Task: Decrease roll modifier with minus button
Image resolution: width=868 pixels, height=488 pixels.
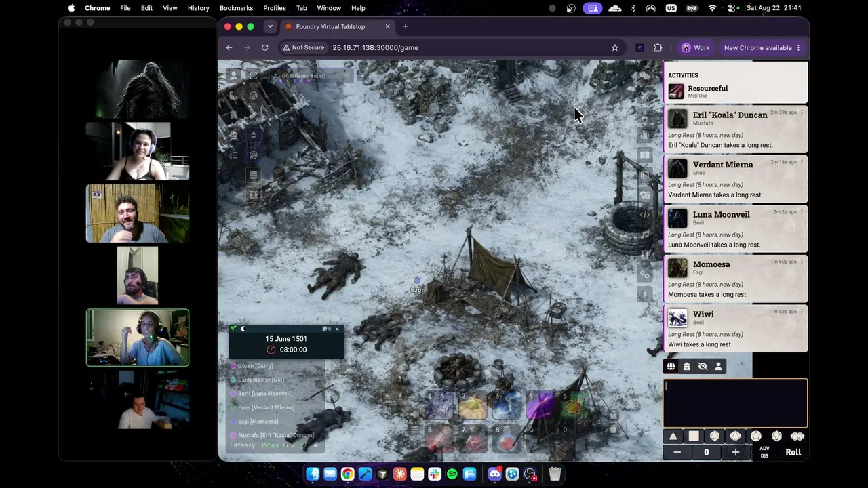Action: [677, 452]
